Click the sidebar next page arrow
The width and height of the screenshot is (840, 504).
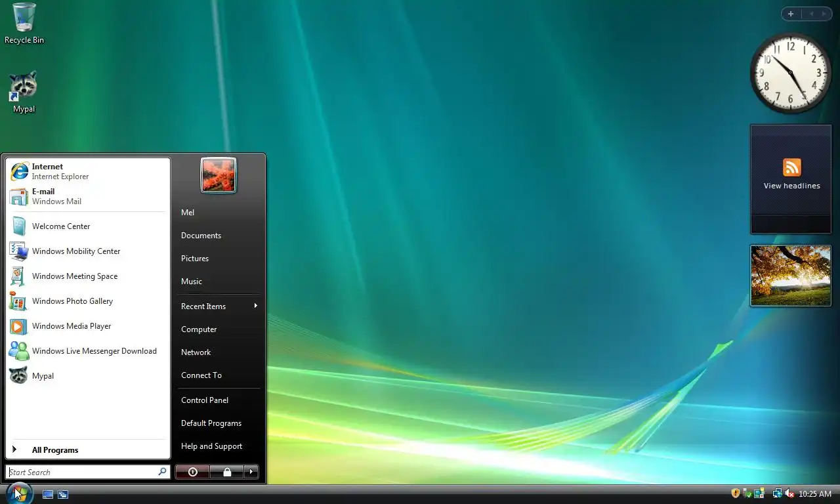pos(824,14)
